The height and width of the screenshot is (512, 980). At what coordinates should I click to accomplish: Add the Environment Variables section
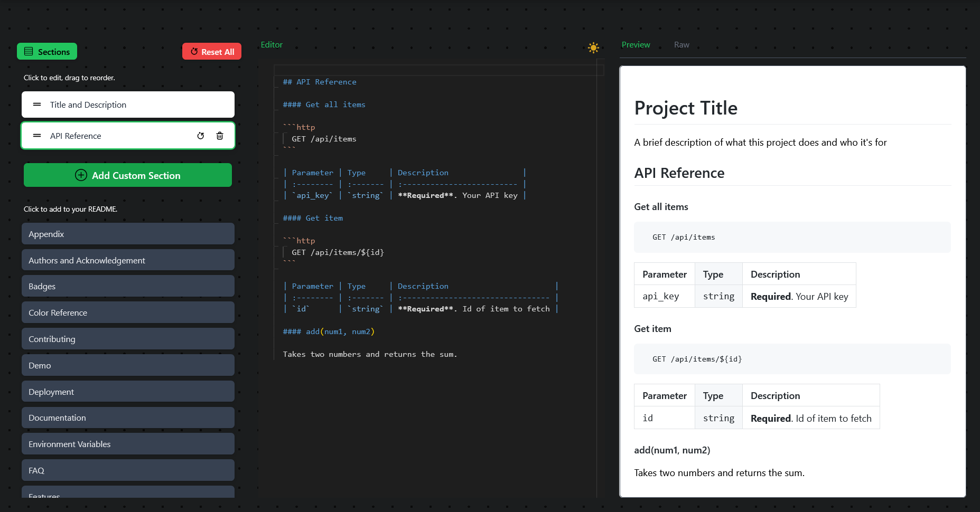(x=128, y=443)
